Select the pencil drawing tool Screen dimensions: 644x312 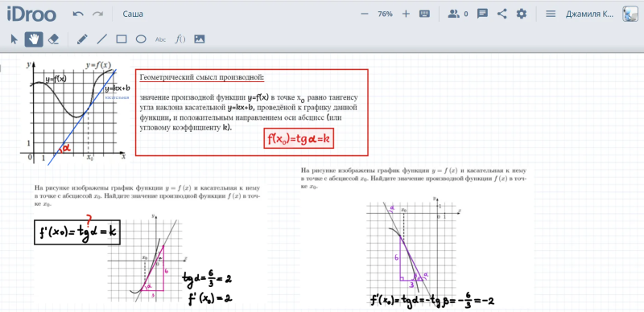tap(82, 39)
